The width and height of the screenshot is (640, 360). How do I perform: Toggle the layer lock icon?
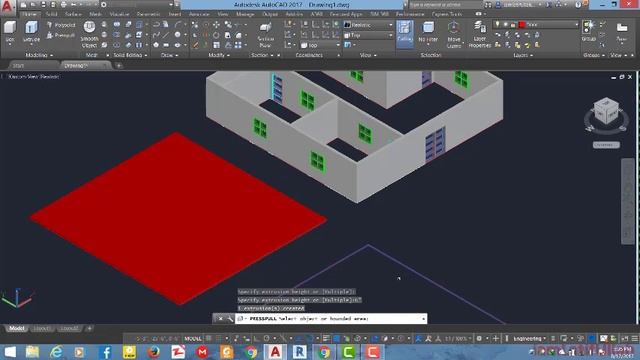513,25
